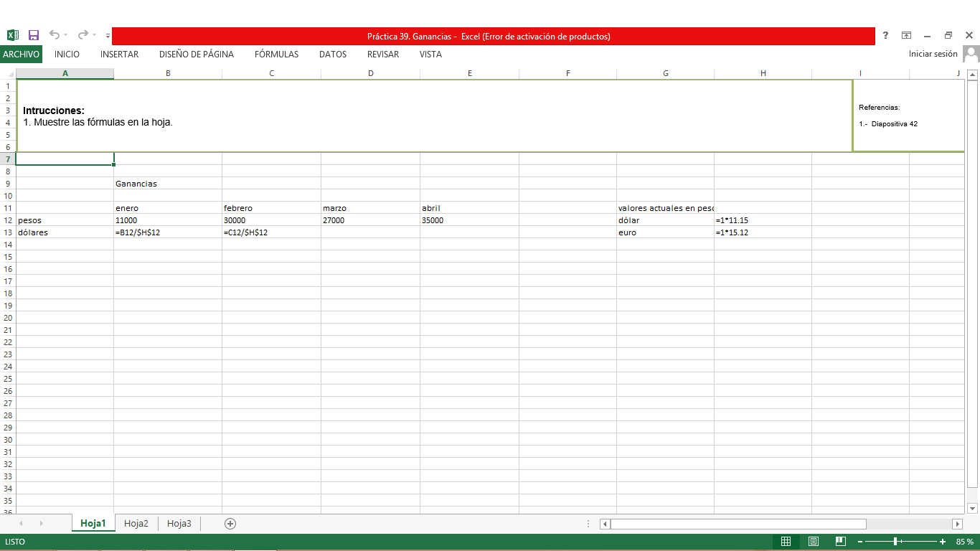Switch to Normal view icon
The image size is (980, 551).
point(786,542)
